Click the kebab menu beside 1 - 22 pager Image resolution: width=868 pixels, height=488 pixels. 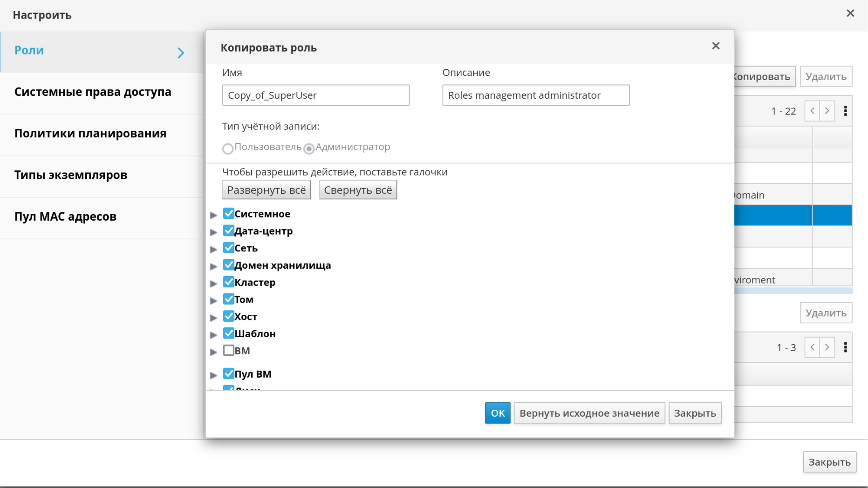(x=845, y=111)
